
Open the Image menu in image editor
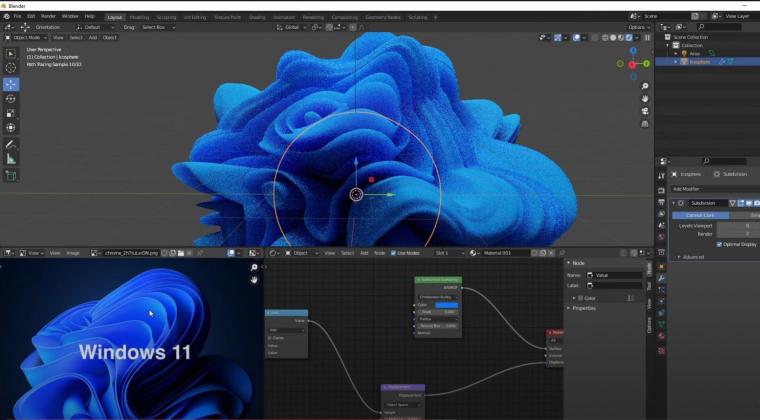click(x=73, y=253)
